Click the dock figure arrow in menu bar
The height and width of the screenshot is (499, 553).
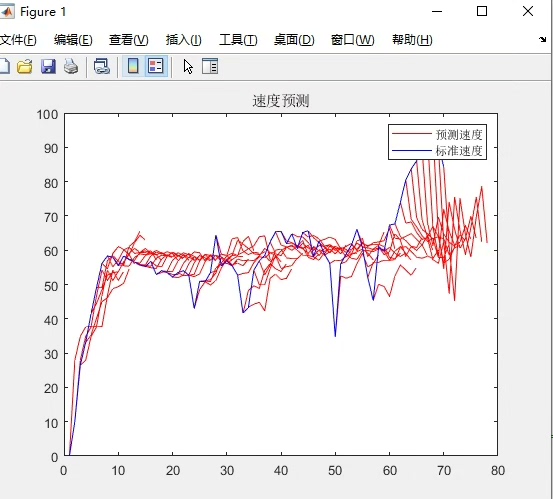point(542,39)
